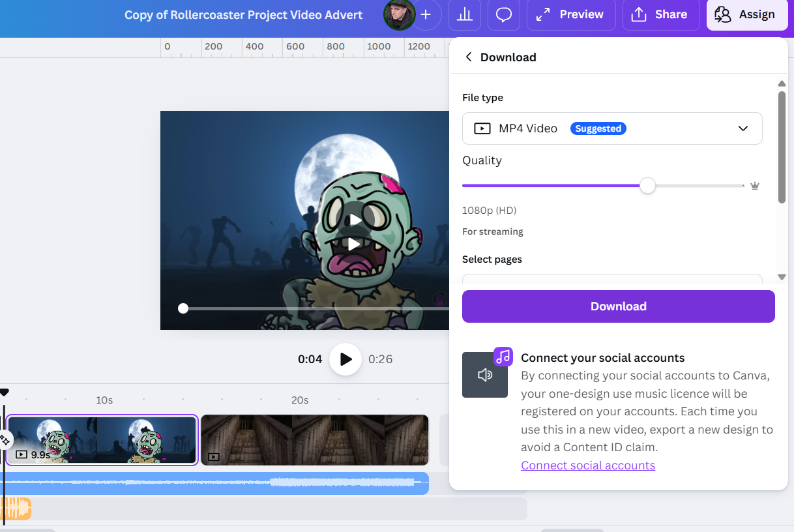The width and height of the screenshot is (794, 532).
Task: Click the speaker icon in the social accounts card
Action: [485, 375]
